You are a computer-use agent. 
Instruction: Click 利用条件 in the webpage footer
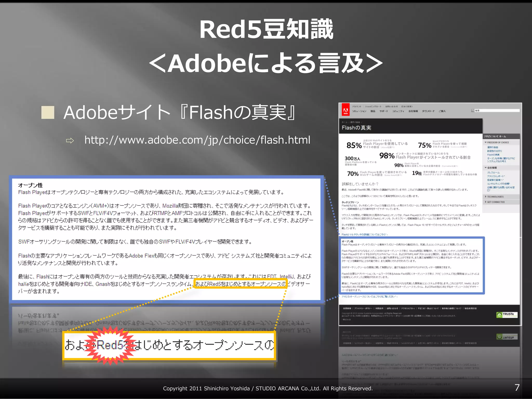point(380,308)
